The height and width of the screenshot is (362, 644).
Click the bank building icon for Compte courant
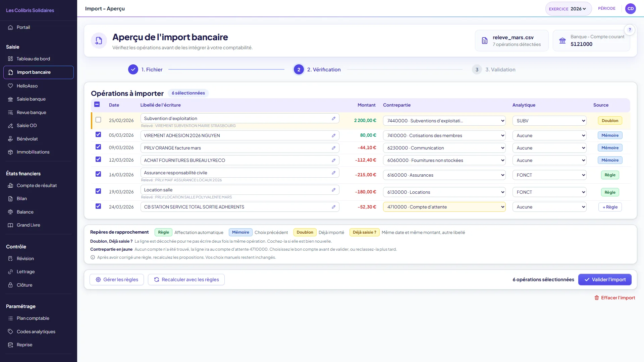(562, 41)
